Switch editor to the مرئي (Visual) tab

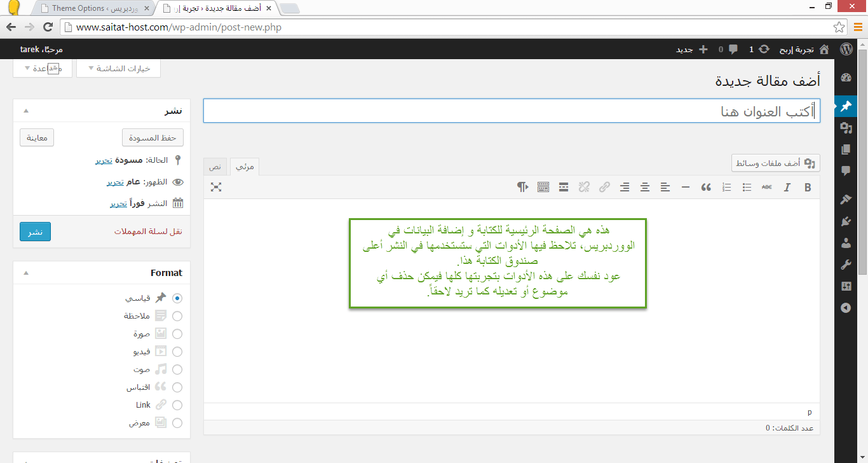pos(245,166)
